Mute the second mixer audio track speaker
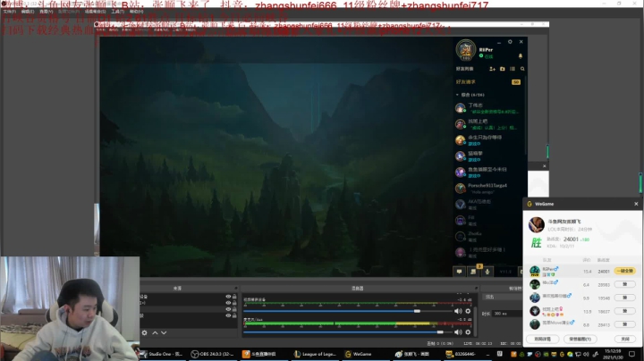The width and height of the screenshot is (644, 361). [458, 332]
